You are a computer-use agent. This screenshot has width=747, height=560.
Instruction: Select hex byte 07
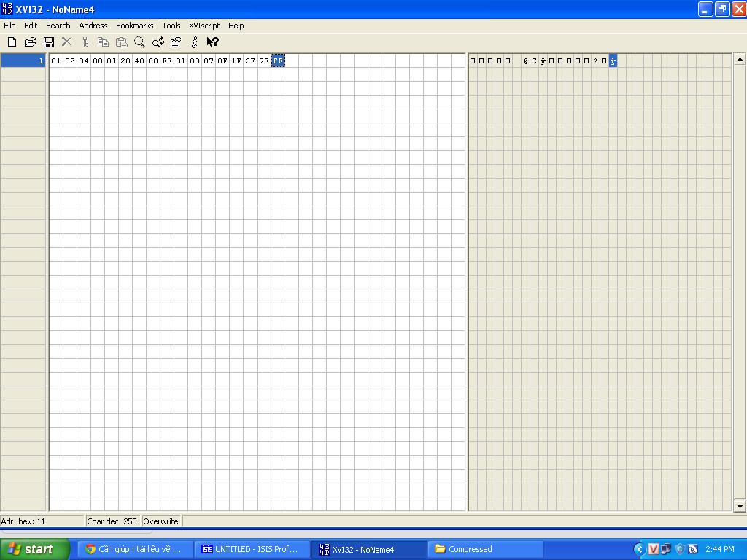coord(208,61)
